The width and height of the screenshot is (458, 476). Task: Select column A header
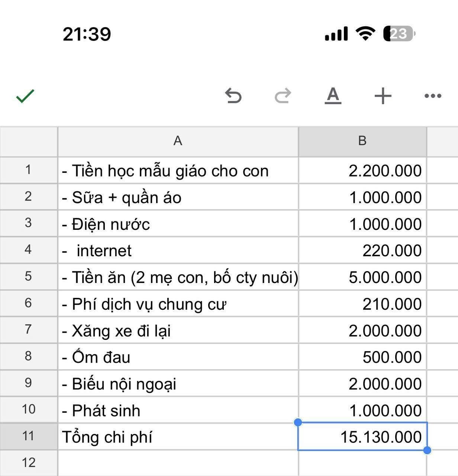click(178, 141)
